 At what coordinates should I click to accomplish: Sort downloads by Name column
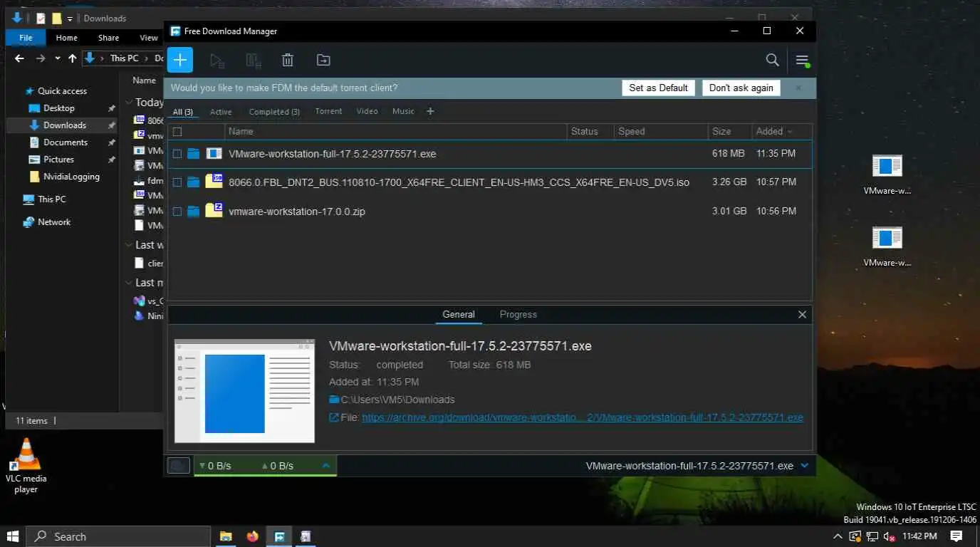[241, 132]
